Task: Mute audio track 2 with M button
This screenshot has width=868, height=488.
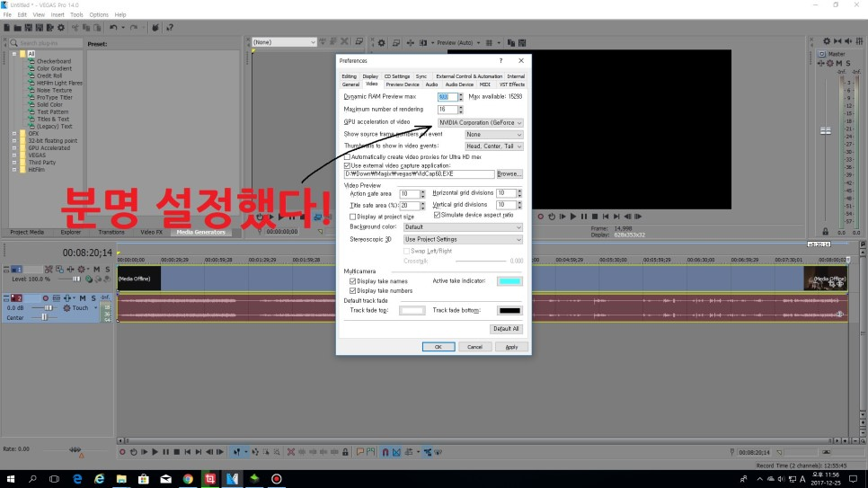Action: point(83,298)
